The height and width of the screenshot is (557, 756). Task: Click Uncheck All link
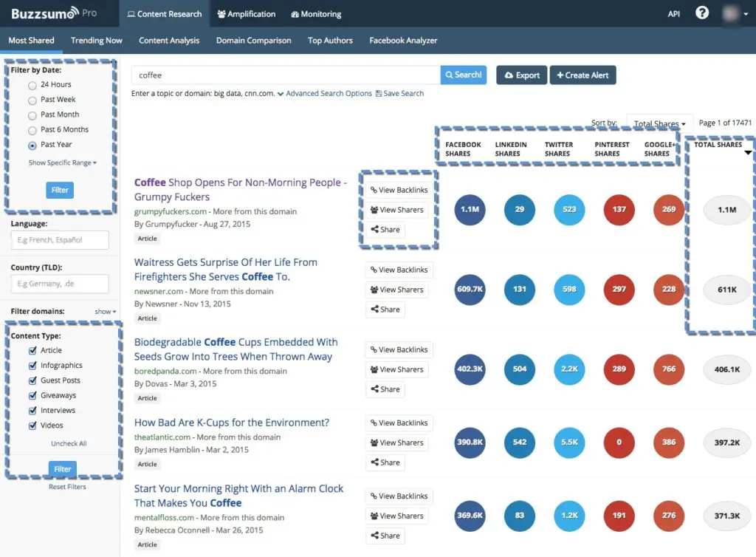tap(69, 444)
